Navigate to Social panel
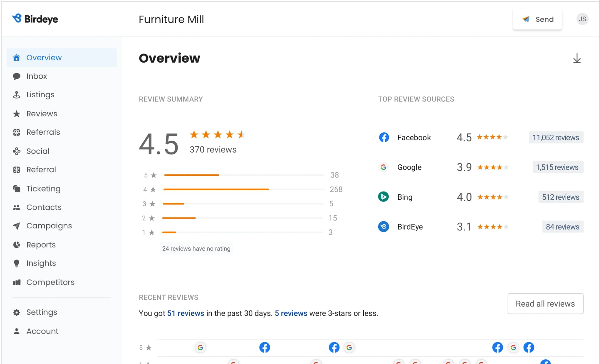 coord(37,151)
